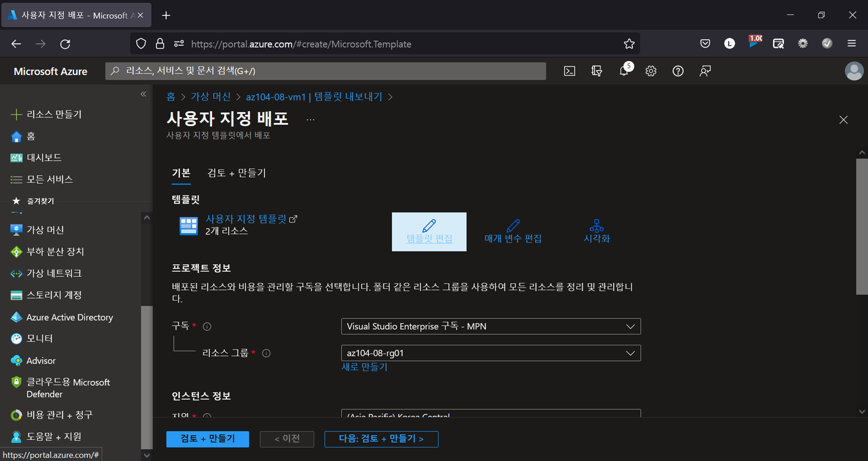Click az104-08-vm1 | 템플릿 내보내기 breadcrumb
This screenshot has width=868, height=461.
(x=314, y=97)
